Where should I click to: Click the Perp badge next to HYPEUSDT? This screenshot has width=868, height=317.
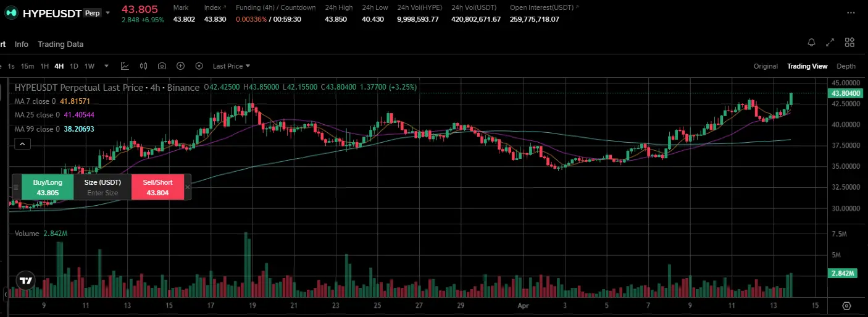click(x=92, y=13)
